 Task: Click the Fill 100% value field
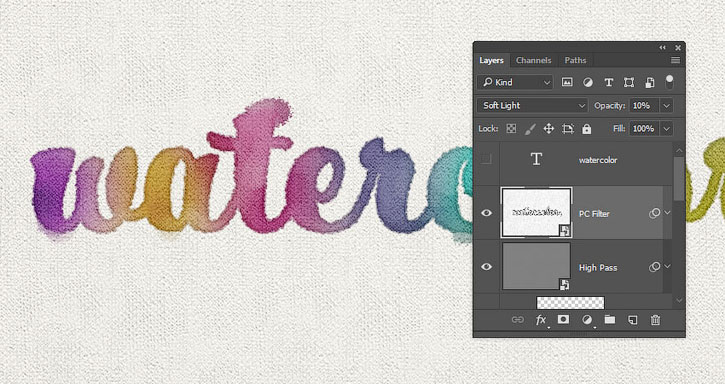tap(644, 129)
